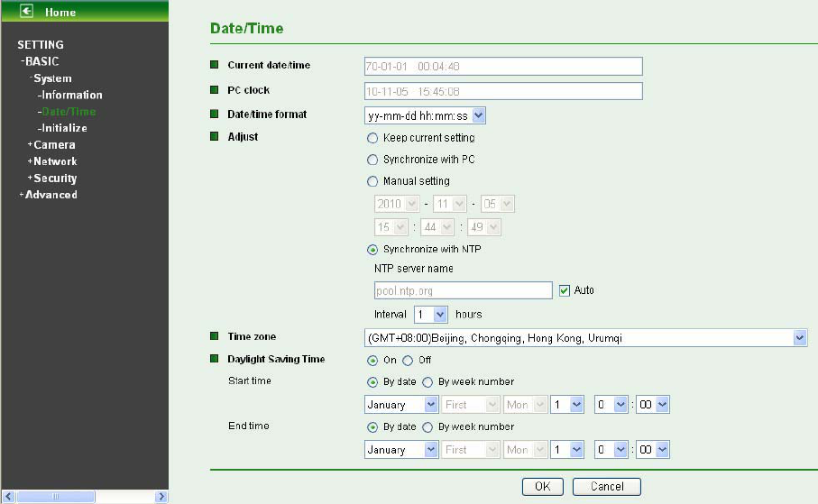Image resolution: width=818 pixels, height=504 pixels.
Task: Open End time Mon weekday dropdown
Action: 525,450
